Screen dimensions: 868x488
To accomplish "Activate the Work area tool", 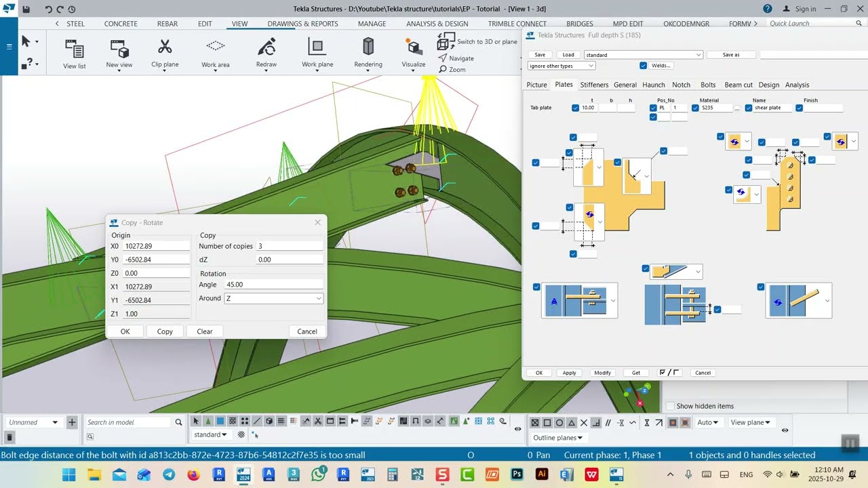I will pyautogui.click(x=215, y=54).
